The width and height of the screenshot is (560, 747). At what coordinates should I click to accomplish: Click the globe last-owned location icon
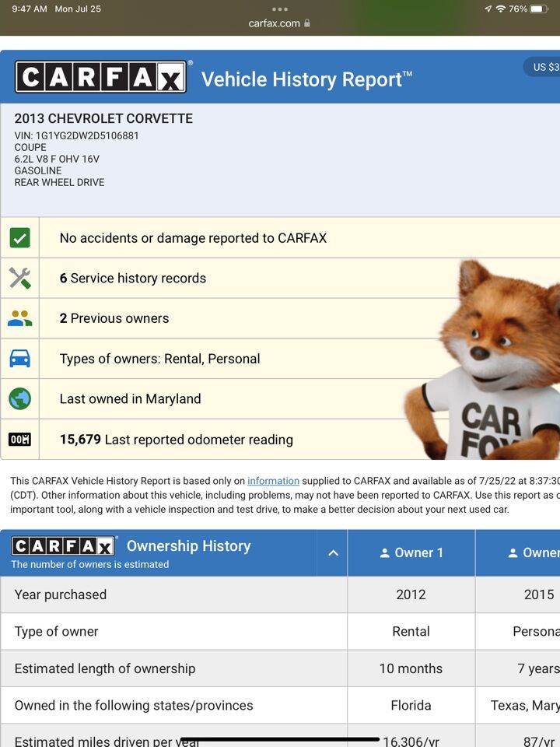(20, 399)
